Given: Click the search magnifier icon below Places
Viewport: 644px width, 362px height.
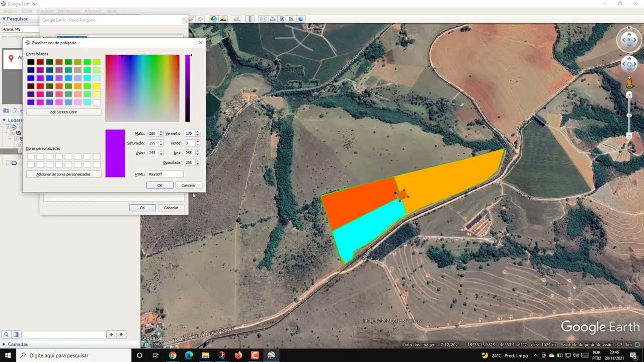Looking at the screenshot, I should (7, 334).
